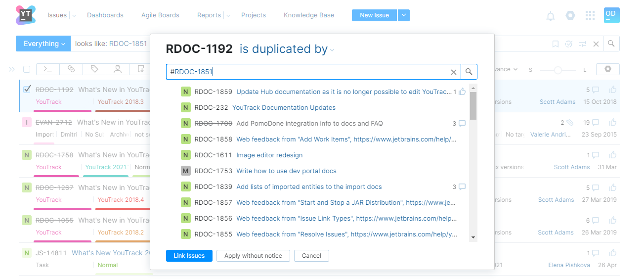Select RDOC-1856 Issue Link Types suggestion

346,218
